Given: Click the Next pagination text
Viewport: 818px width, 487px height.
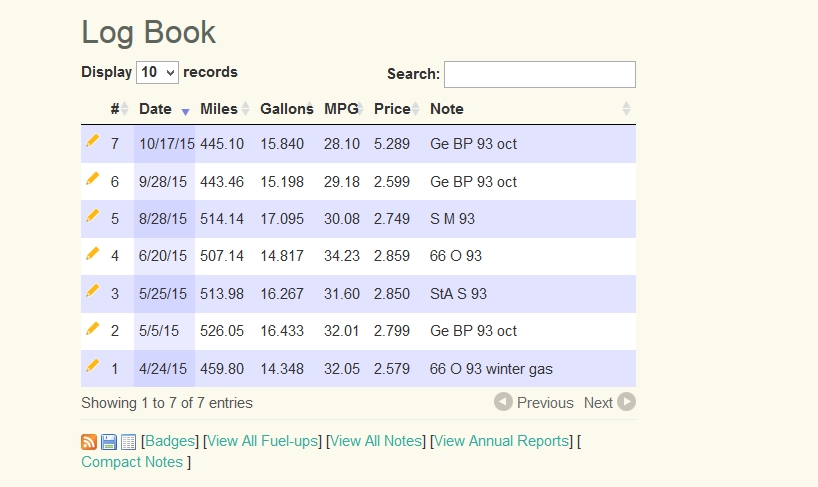Looking at the screenshot, I should pos(598,403).
